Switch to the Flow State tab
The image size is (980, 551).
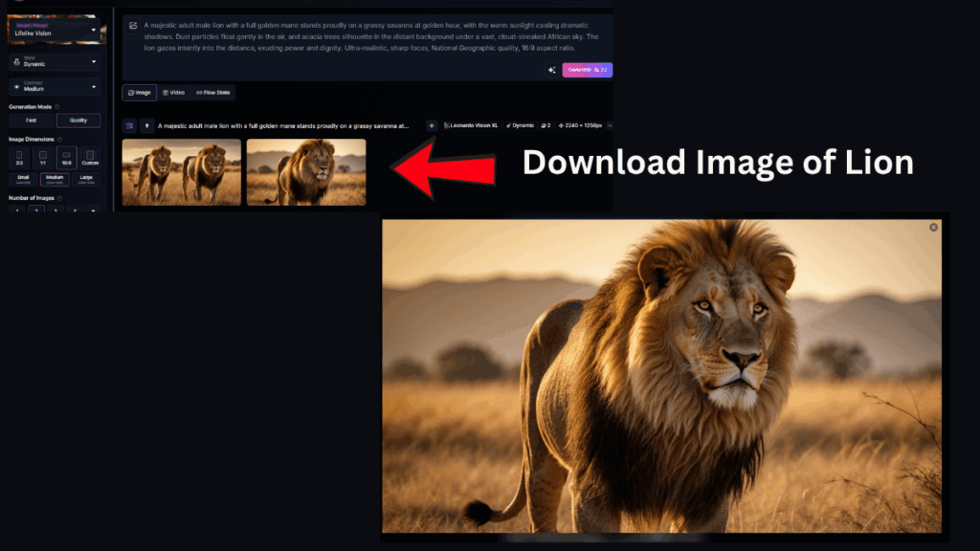coord(212,93)
